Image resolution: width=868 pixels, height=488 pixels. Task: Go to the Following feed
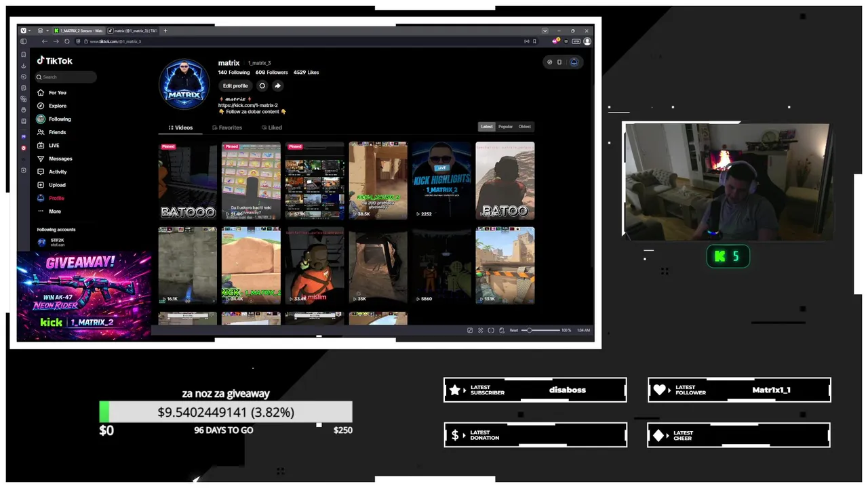(54, 119)
